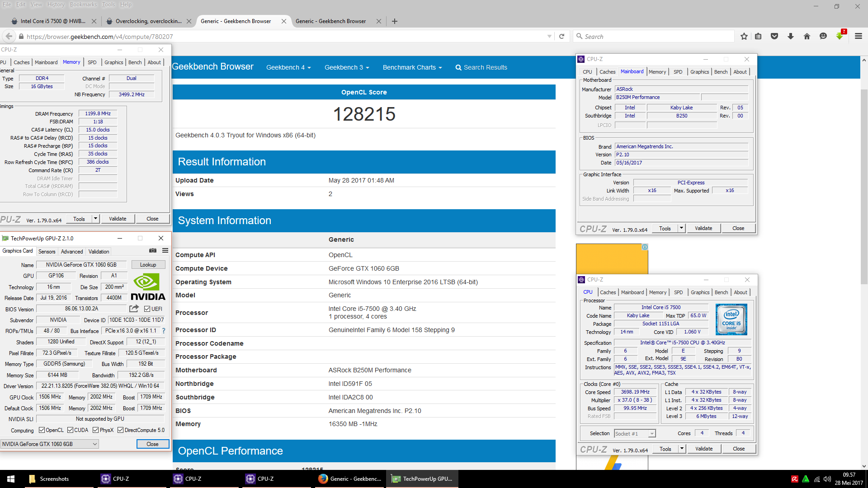Toggle the DirectCompute 5.0 checkbox

pyautogui.click(x=120, y=430)
